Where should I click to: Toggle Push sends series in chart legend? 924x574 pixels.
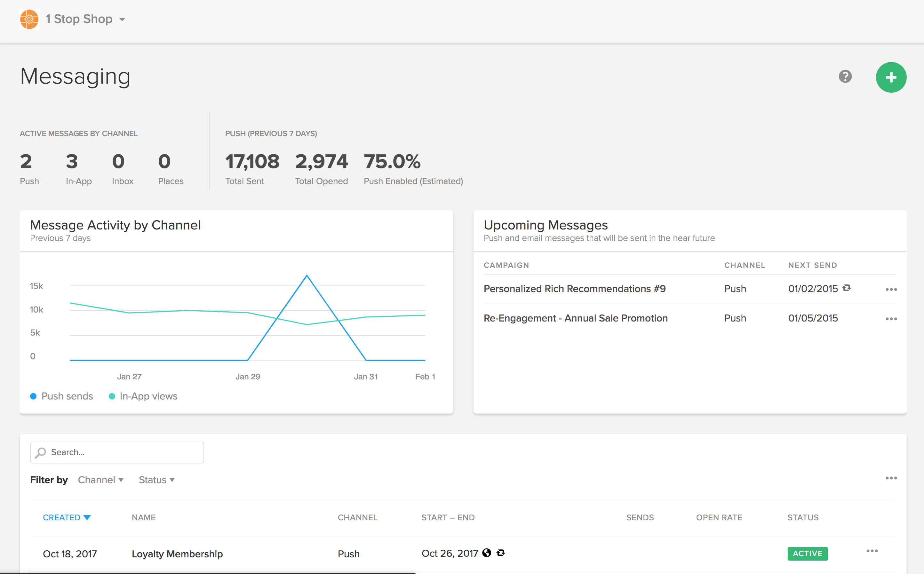coord(61,396)
